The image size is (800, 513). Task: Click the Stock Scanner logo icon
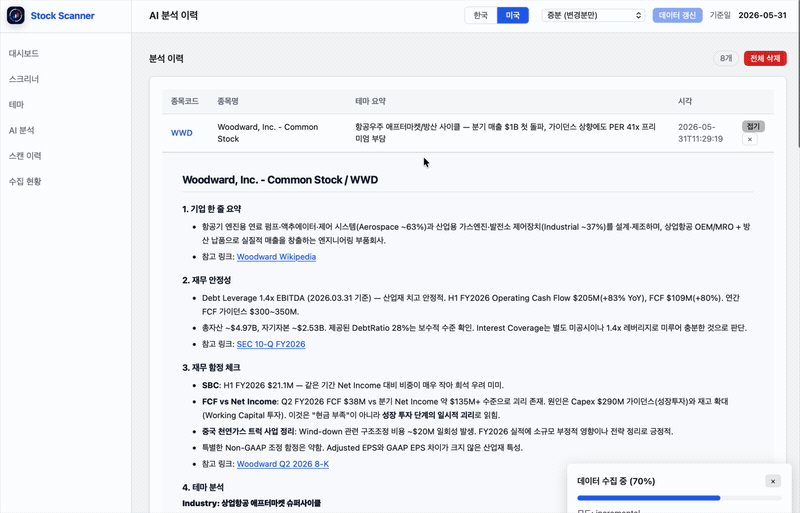16,15
